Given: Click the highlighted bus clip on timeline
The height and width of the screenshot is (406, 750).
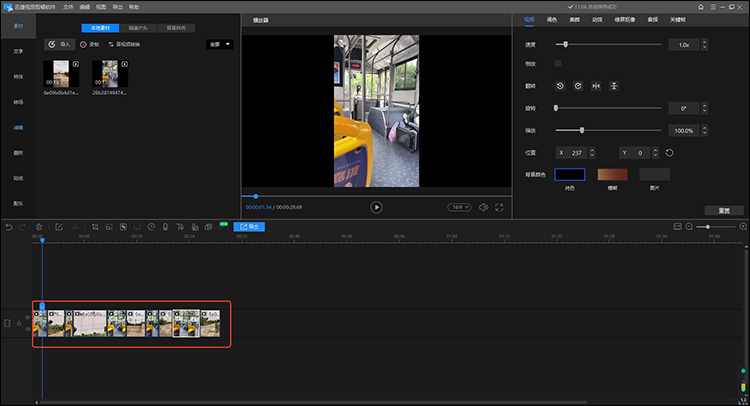Looking at the screenshot, I should point(186,323).
